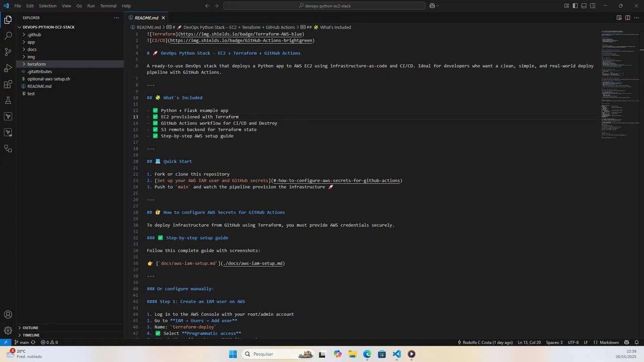This screenshot has height=362, width=644.
Task: Select the README.md editor tab
Action: [146, 18]
